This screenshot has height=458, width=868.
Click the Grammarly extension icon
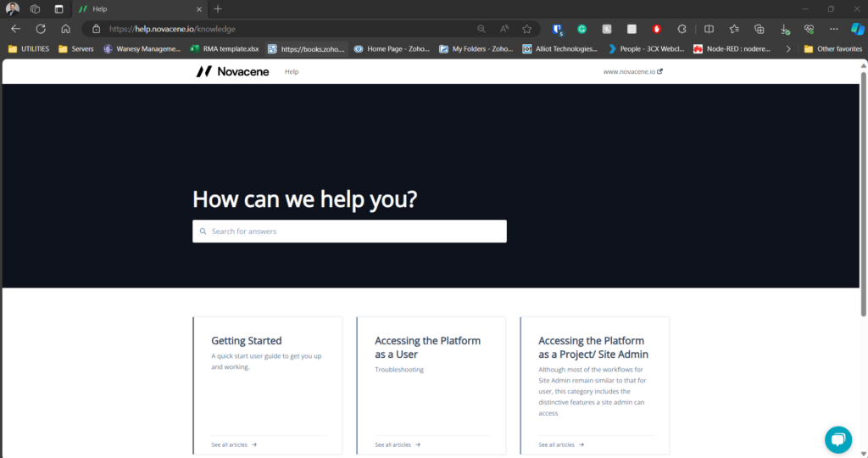[582, 29]
